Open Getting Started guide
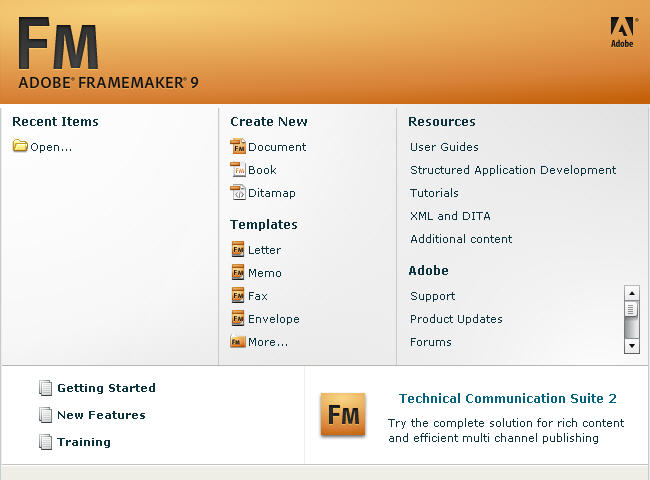 (x=106, y=388)
